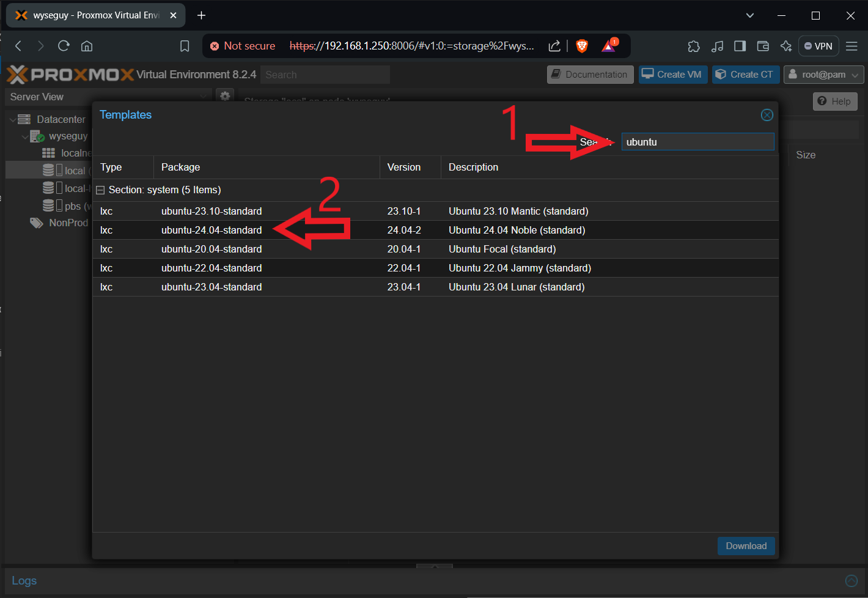
Task: Open the tree settings gear icon
Action: point(225,96)
